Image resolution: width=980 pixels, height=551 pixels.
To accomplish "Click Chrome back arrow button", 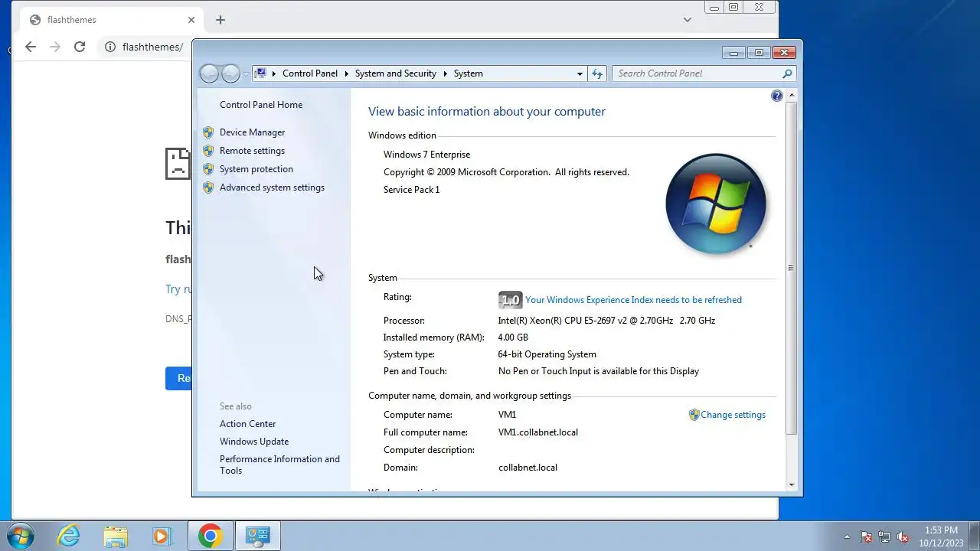I will tap(30, 47).
